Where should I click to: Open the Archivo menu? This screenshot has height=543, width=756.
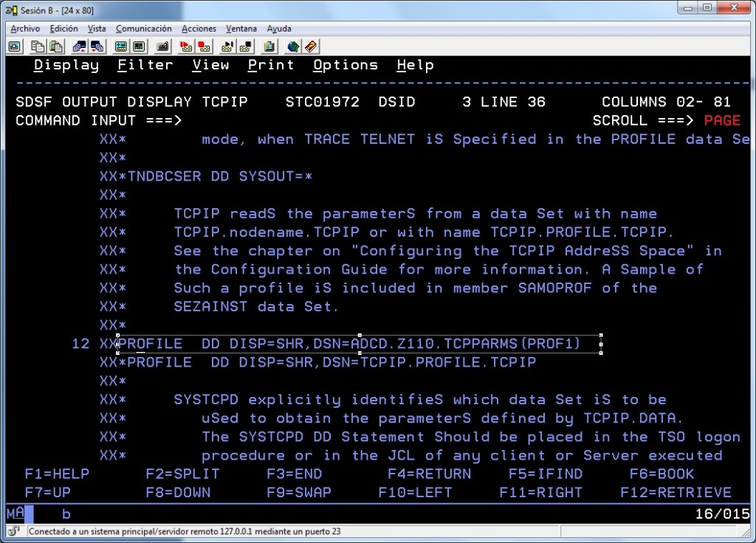25,29
